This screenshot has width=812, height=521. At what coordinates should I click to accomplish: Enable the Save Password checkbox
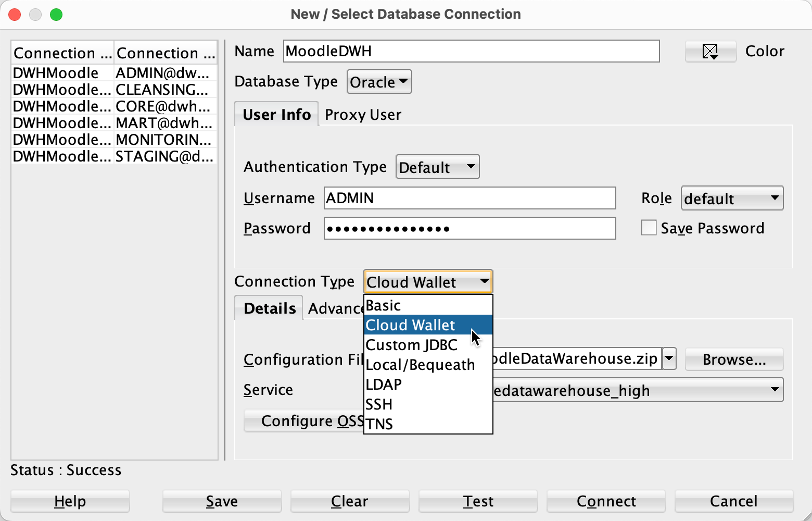pos(649,228)
